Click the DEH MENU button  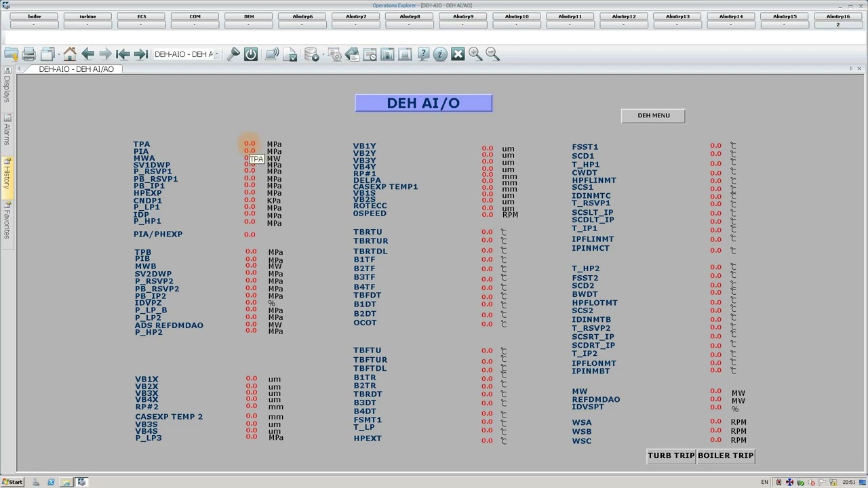(653, 116)
